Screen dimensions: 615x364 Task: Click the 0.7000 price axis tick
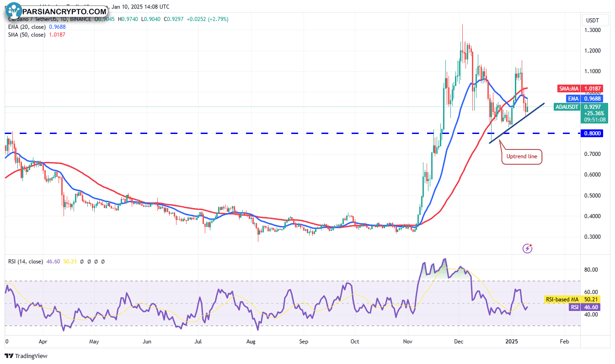click(x=594, y=154)
